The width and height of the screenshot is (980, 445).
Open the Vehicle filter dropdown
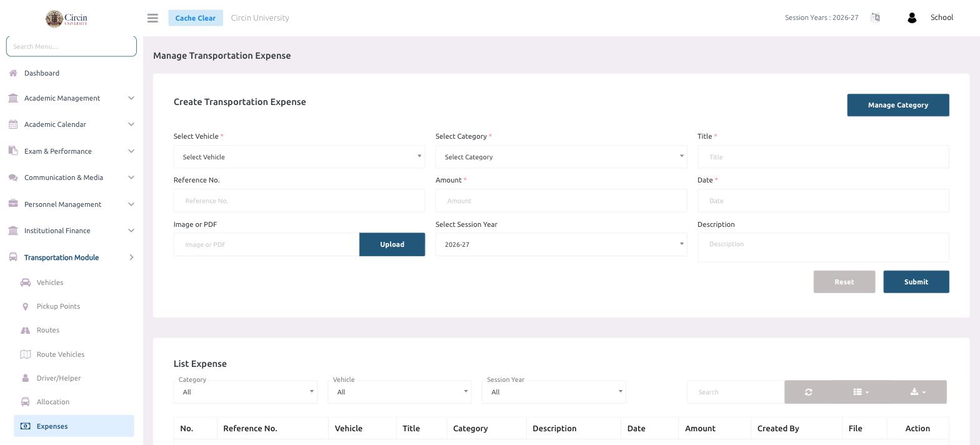coord(400,392)
